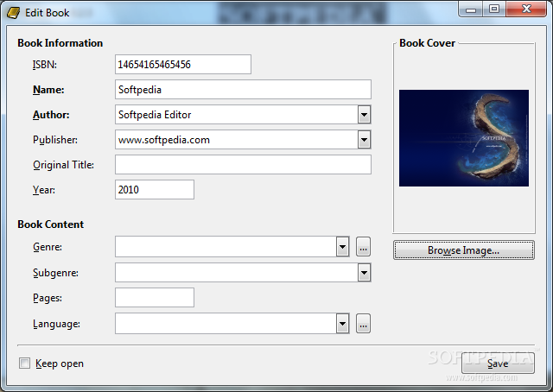Close the Edit Book window
This screenshot has width=553, height=392.
click(x=526, y=9)
